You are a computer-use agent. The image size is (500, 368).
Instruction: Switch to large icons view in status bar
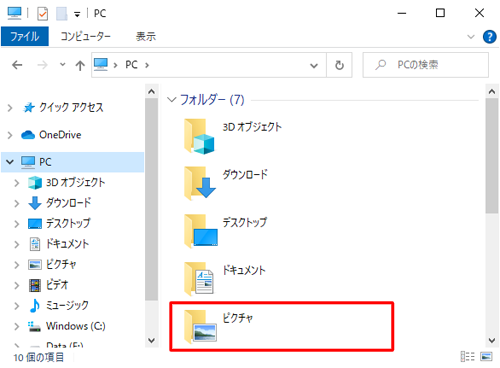486,357
